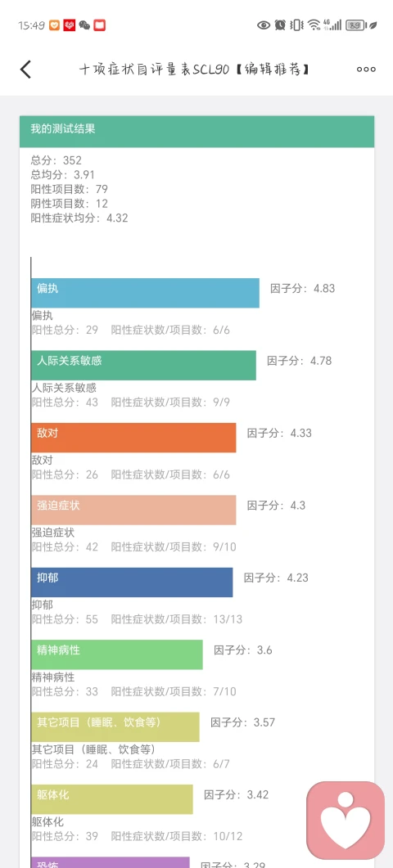The width and height of the screenshot is (393, 868).
Task: Select the light green 精神病性 bar
Action: [x=117, y=654]
